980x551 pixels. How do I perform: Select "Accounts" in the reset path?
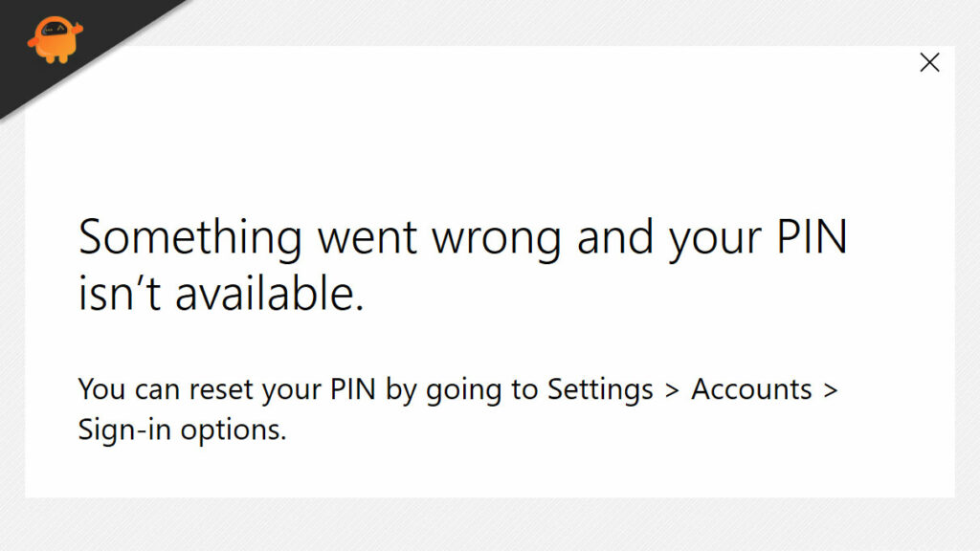click(x=751, y=390)
